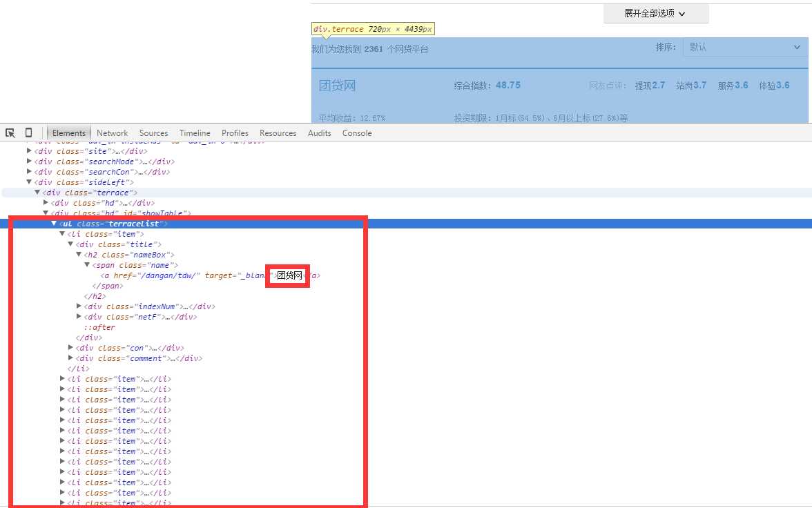This screenshot has height=508, width=812.
Task: Click the 团贷网 link text in the DOM tree
Action: 289,275
